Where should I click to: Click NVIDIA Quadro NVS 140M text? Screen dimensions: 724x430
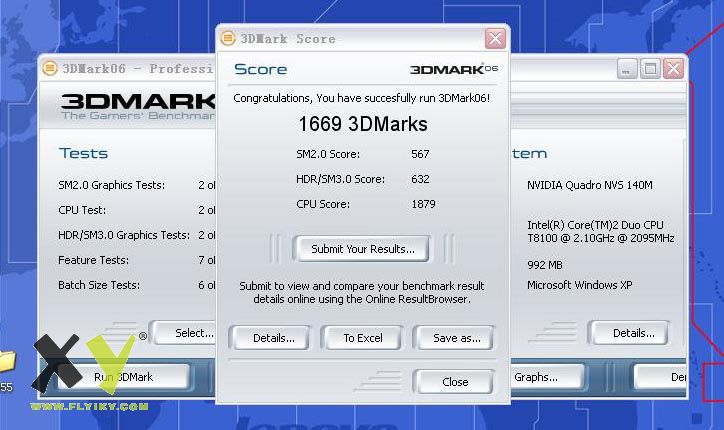tap(590, 185)
